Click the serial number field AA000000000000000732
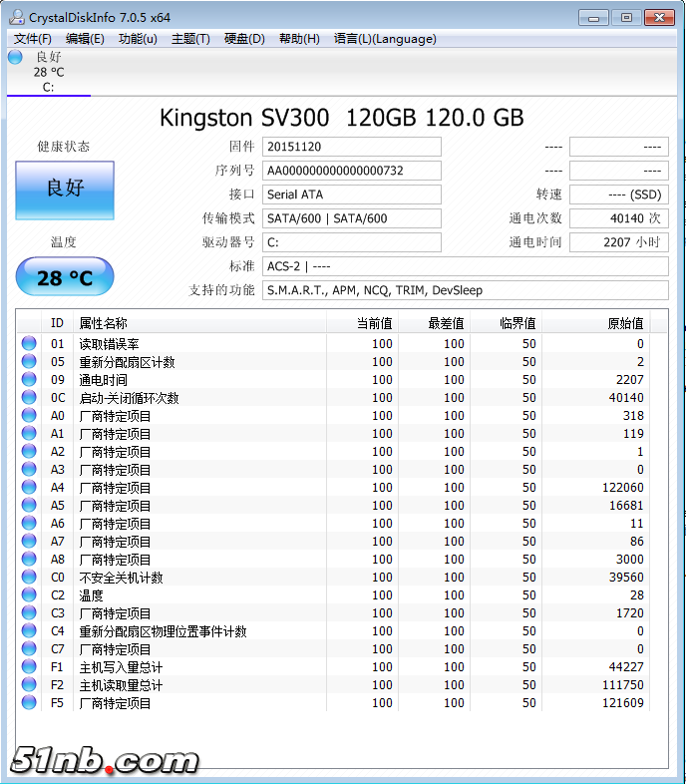 [352, 171]
